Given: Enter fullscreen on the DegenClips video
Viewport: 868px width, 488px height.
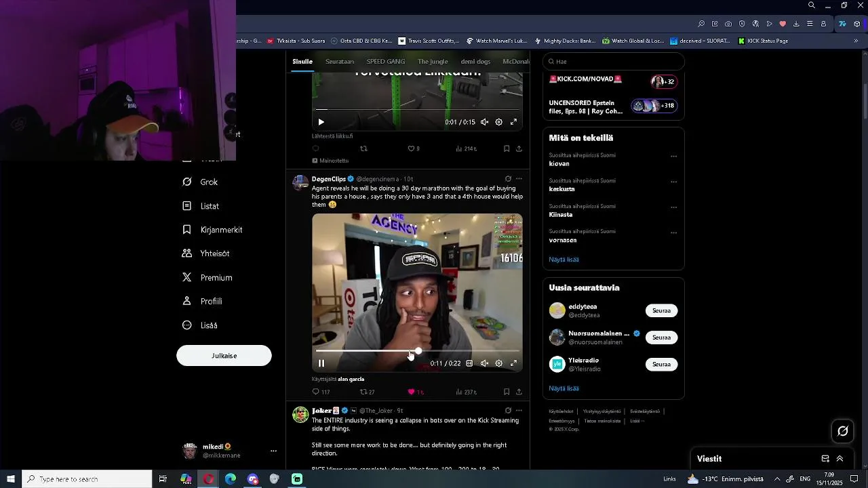Looking at the screenshot, I should (513, 363).
